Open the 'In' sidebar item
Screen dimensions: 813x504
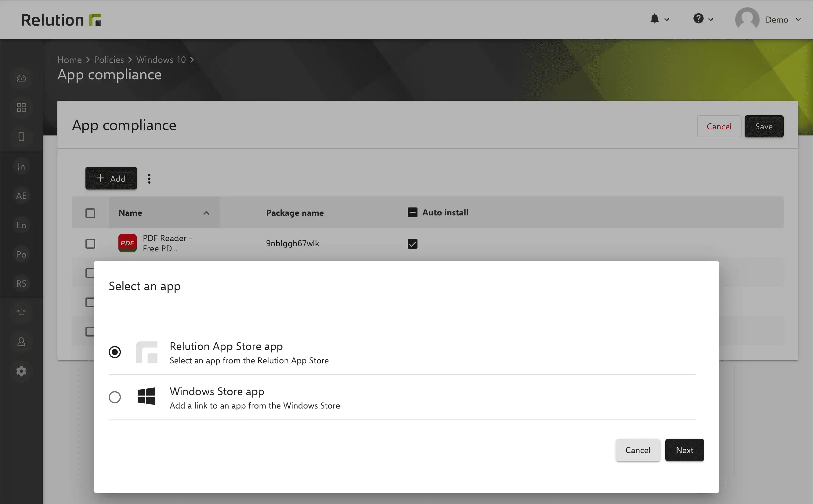point(21,166)
